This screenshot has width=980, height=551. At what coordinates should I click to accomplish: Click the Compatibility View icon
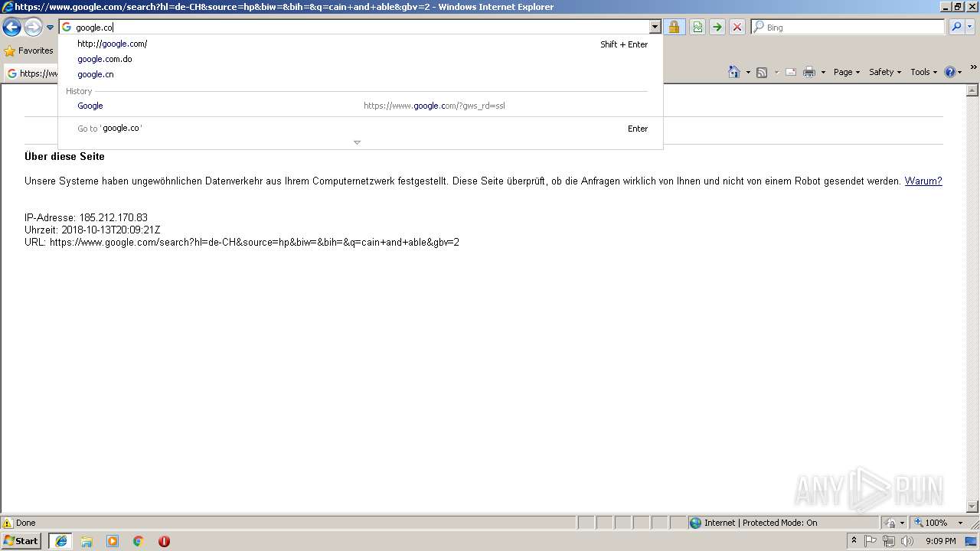(697, 27)
